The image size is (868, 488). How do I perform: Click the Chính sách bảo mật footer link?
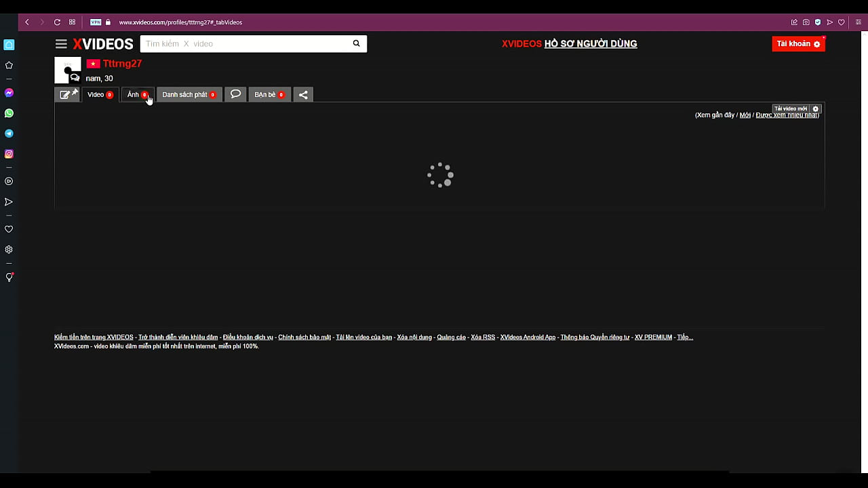304,337
